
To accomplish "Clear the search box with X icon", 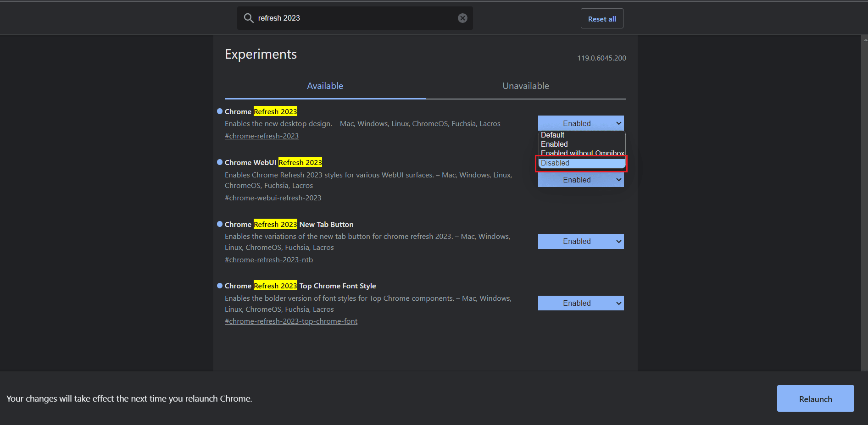I will [x=462, y=18].
